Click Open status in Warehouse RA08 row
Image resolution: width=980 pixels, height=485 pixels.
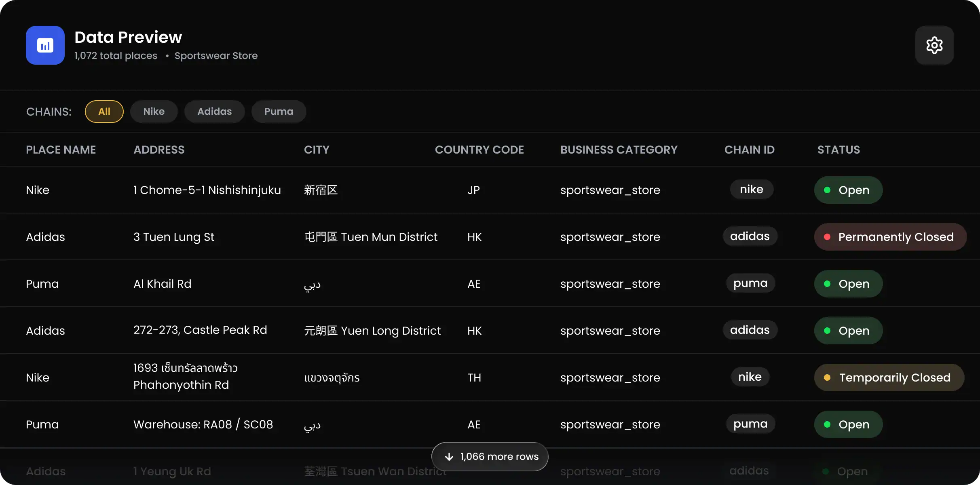(x=848, y=424)
